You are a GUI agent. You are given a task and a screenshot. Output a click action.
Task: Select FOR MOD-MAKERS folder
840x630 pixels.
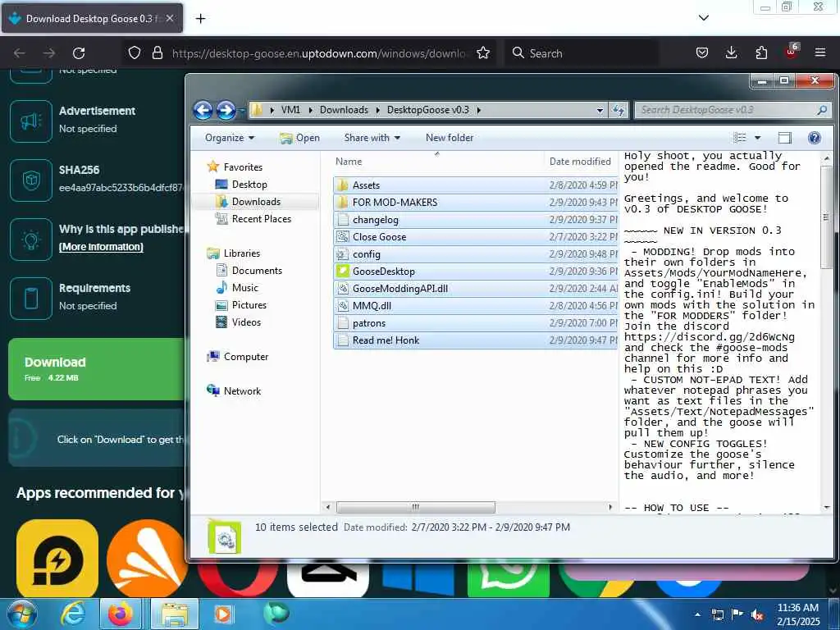475,203
